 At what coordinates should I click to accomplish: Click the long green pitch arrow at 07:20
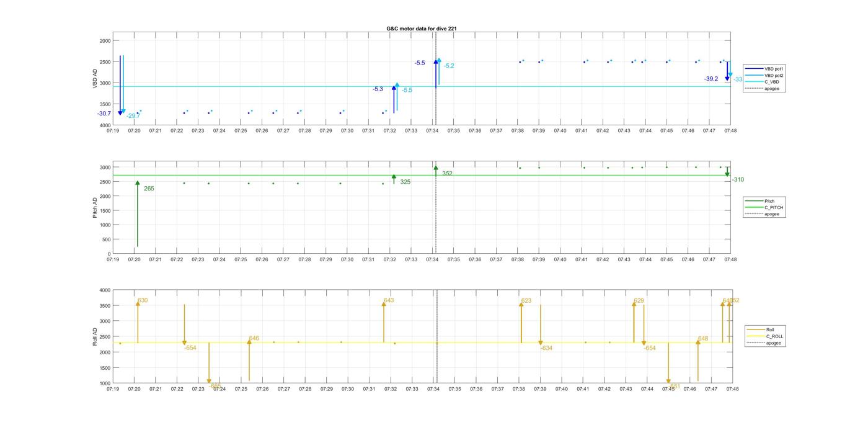click(138, 214)
